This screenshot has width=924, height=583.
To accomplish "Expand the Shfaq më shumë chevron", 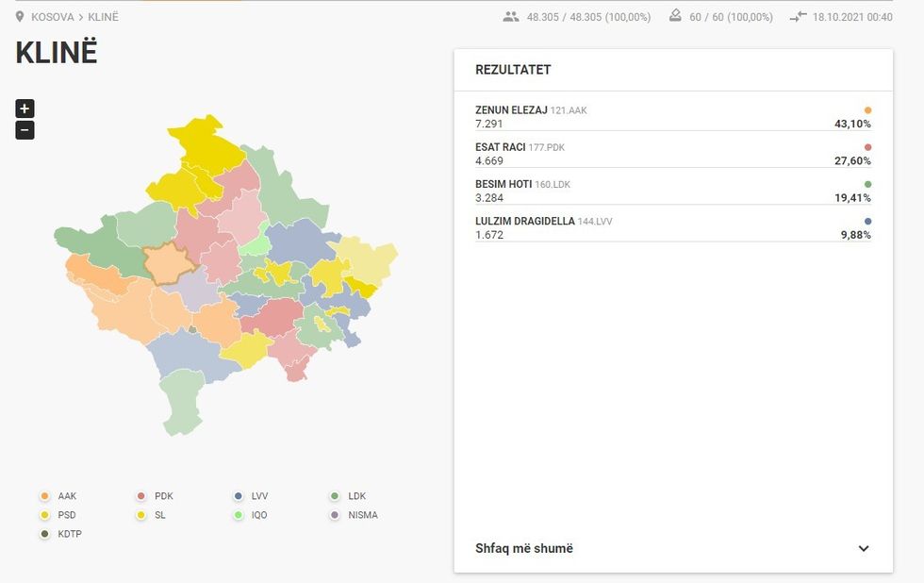I will [864, 549].
